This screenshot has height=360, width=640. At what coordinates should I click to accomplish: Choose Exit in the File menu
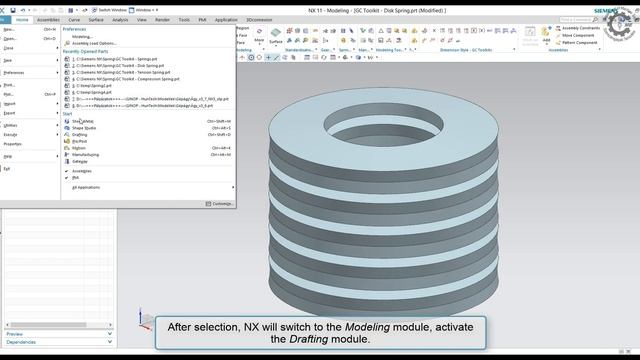point(29,169)
